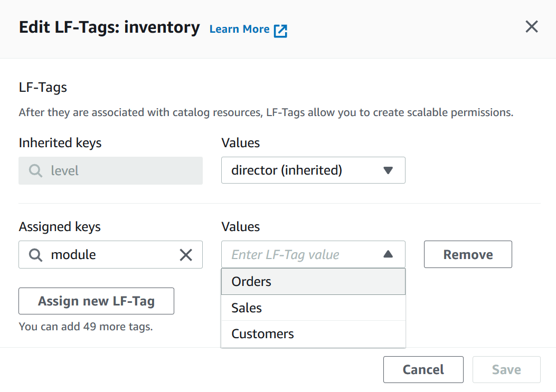Clear the module key with the X icon
Viewport: 556px width, 392px height.
[x=186, y=255]
